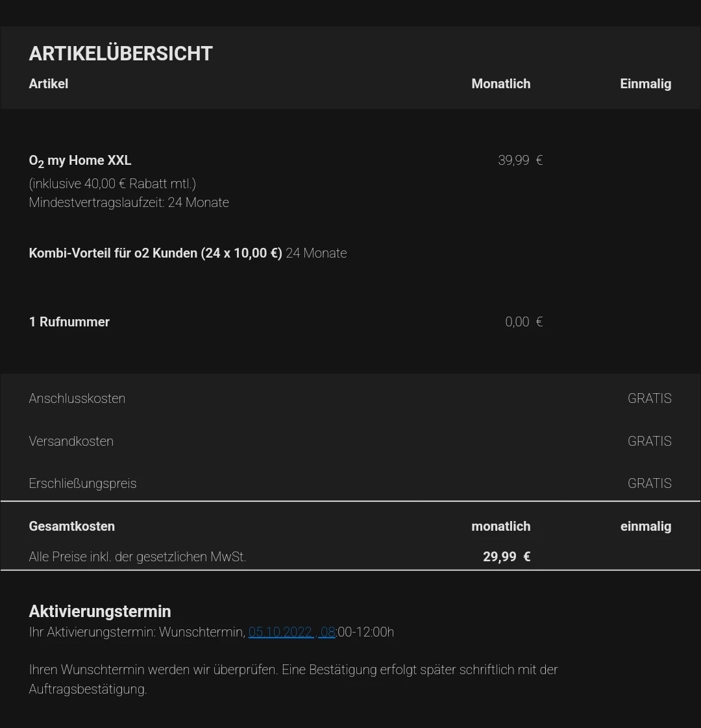
Task: Click the Kombi-Vorteil für o2 Kunden entry
Action: pyautogui.click(x=156, y=253)
